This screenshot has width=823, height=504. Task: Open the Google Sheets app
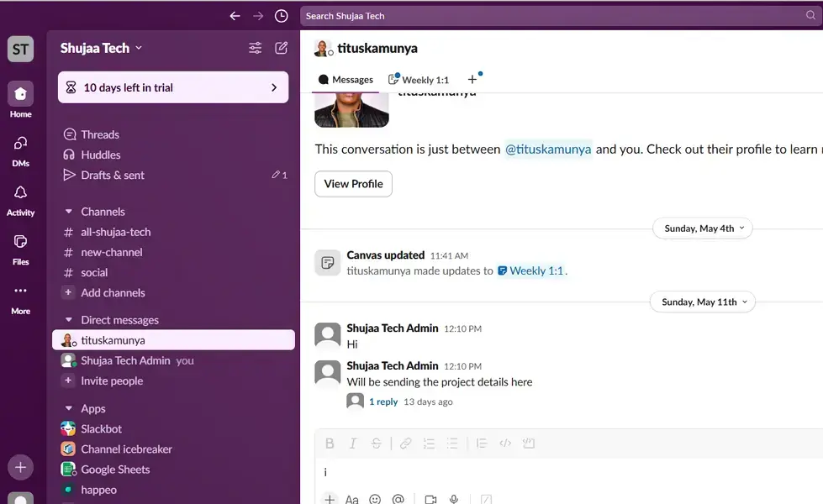[x=173, y=470]
